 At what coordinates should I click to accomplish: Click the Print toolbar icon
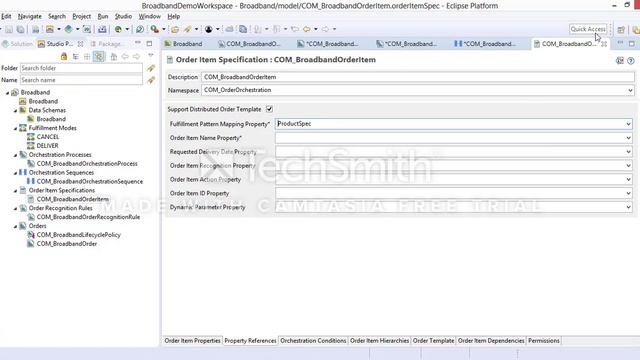click(36, 29)
